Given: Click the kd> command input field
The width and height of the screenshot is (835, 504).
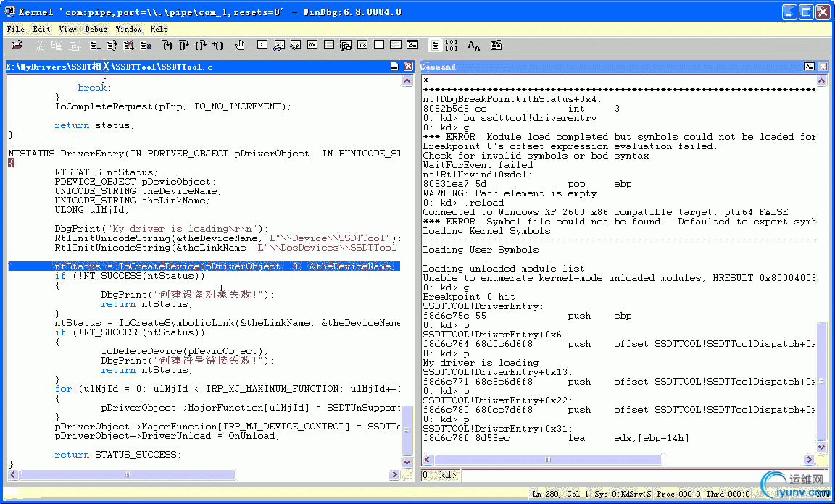Looking at the screenshot, I should tap(644, 475).
